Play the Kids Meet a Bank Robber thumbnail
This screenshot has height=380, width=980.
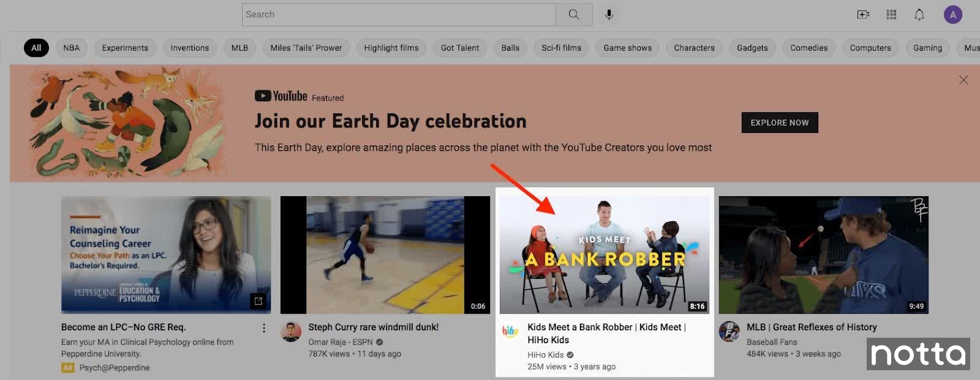point(604,254)
